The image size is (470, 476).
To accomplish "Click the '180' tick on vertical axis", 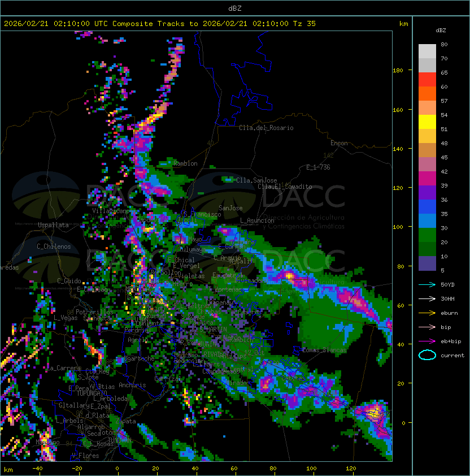I will click(398, 70).
